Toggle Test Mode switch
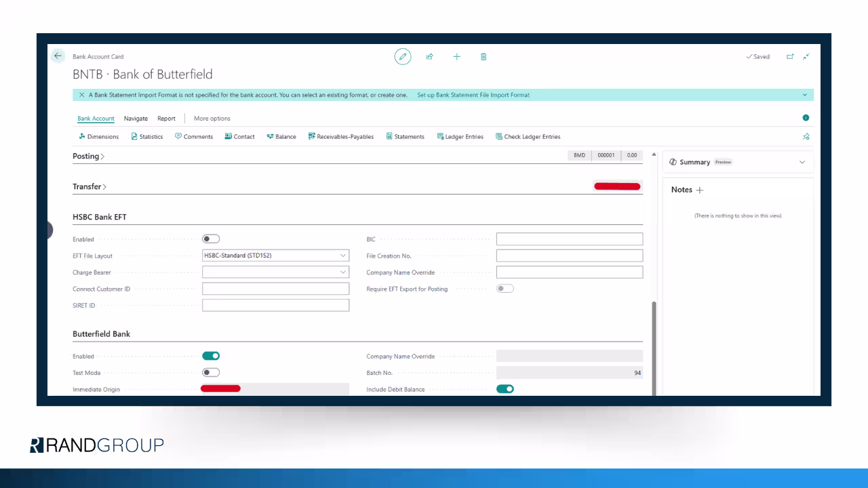The image size is (868, 488). [211, 372]
